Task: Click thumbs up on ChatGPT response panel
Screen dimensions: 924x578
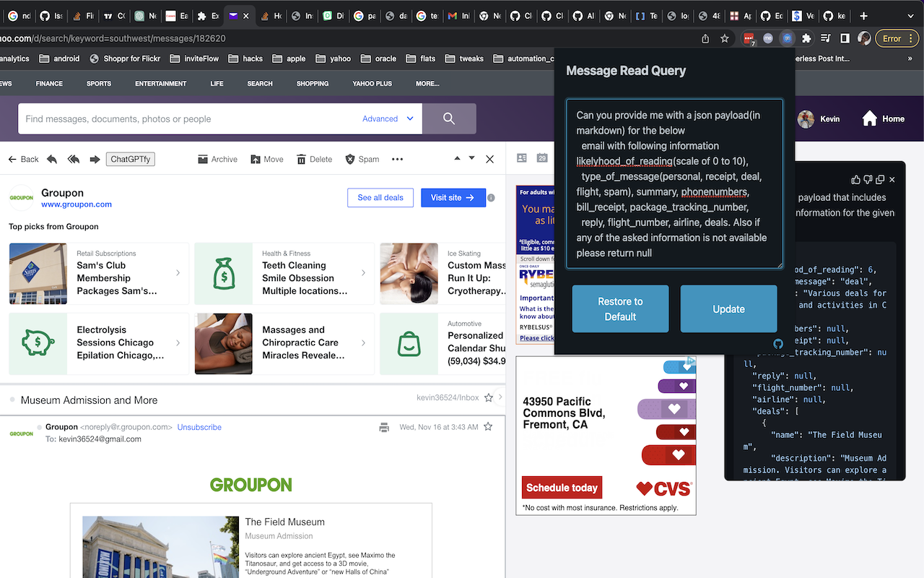Action: click(x=856, y=179)
